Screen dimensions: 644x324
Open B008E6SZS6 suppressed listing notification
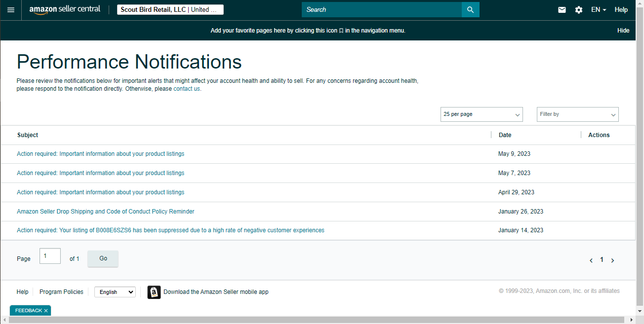tap(171, 230)
